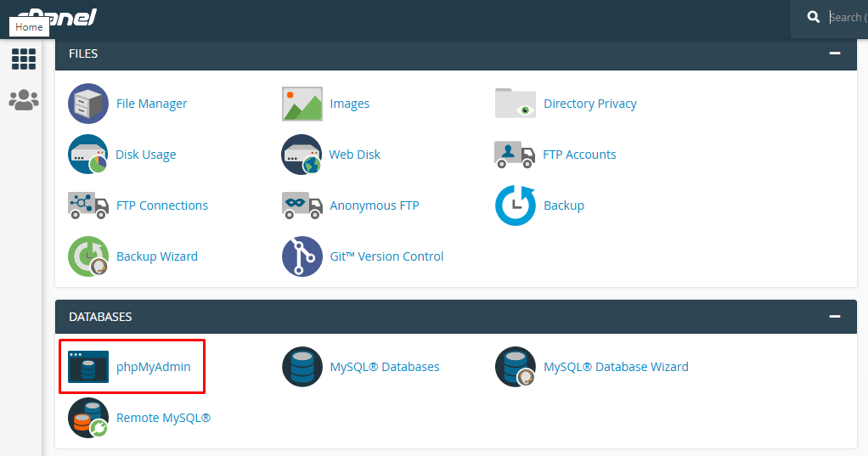Collapse the Files section

point(835,53)
